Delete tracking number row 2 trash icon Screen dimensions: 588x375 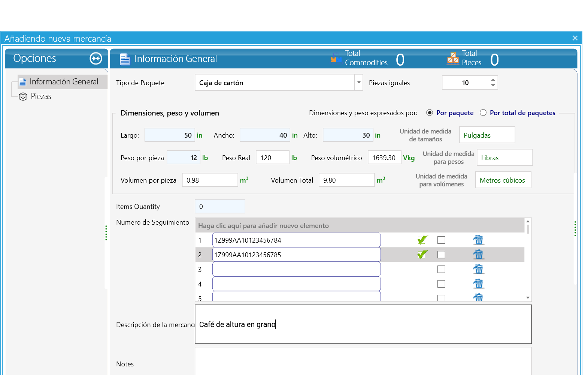pyautogui.click(x=478, y=255)
